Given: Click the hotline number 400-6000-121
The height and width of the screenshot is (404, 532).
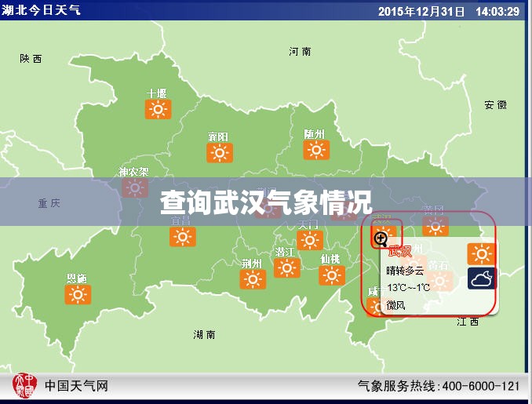Looking at the screenshot, I should (x=481, y=386).
